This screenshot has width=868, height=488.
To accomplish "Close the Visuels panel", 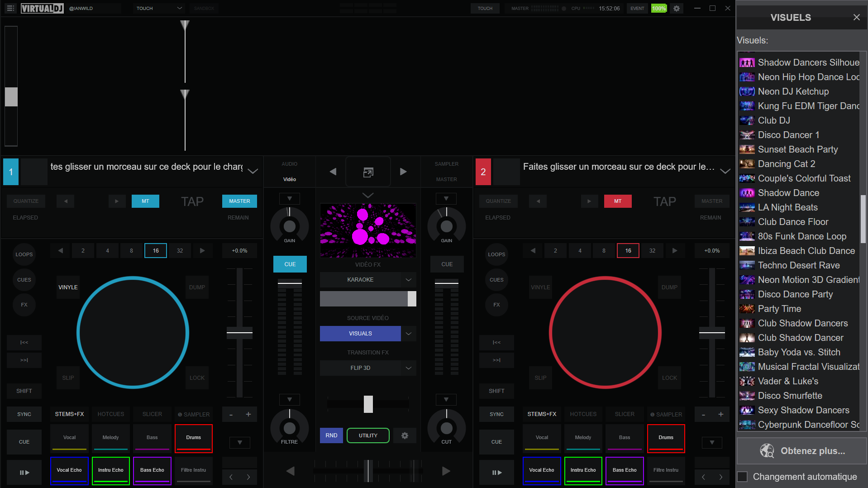I will point(856,17).
